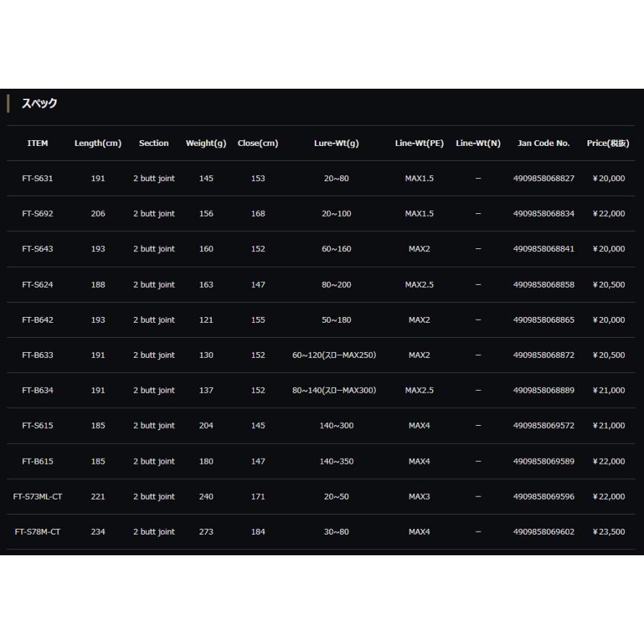This screenshot has height=644, width=644.
Task: Select Jan code 4909858068872
Action: [544, 355]
